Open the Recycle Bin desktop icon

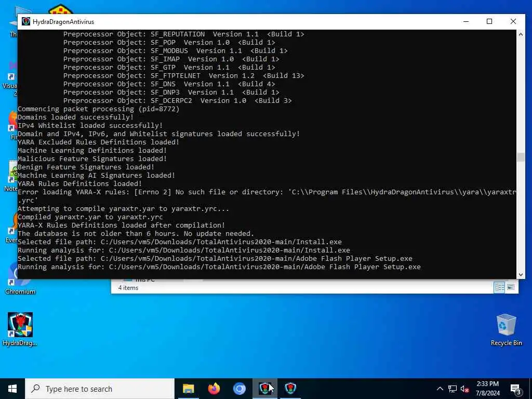(506, 329)
